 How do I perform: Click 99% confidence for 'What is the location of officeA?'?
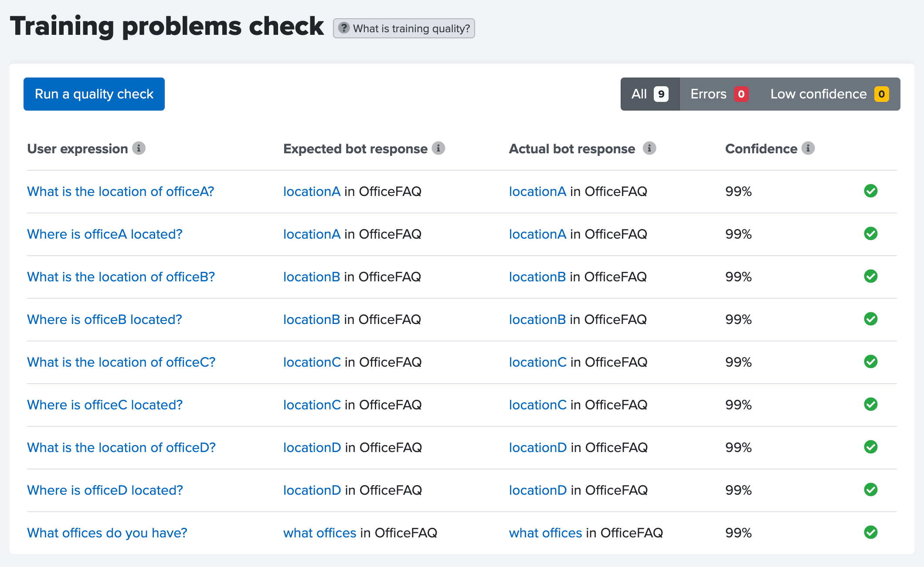point(738,192)
